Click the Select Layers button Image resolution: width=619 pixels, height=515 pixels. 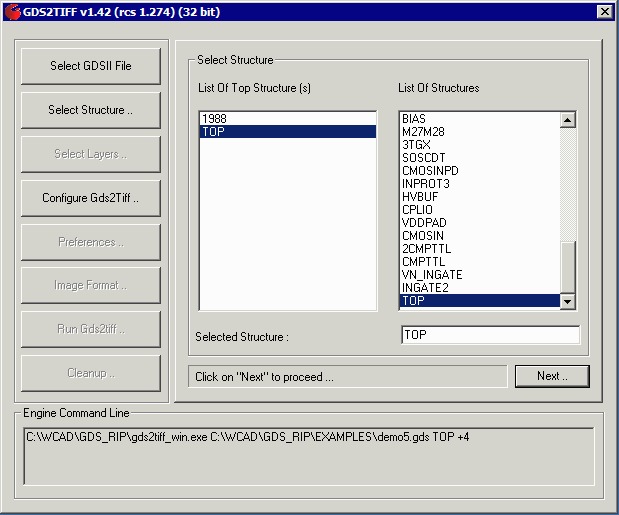point(91,154)
